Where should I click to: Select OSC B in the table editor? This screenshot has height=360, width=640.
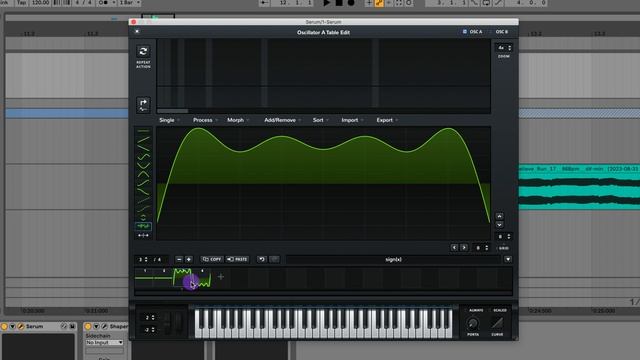(x=502, y=31)
